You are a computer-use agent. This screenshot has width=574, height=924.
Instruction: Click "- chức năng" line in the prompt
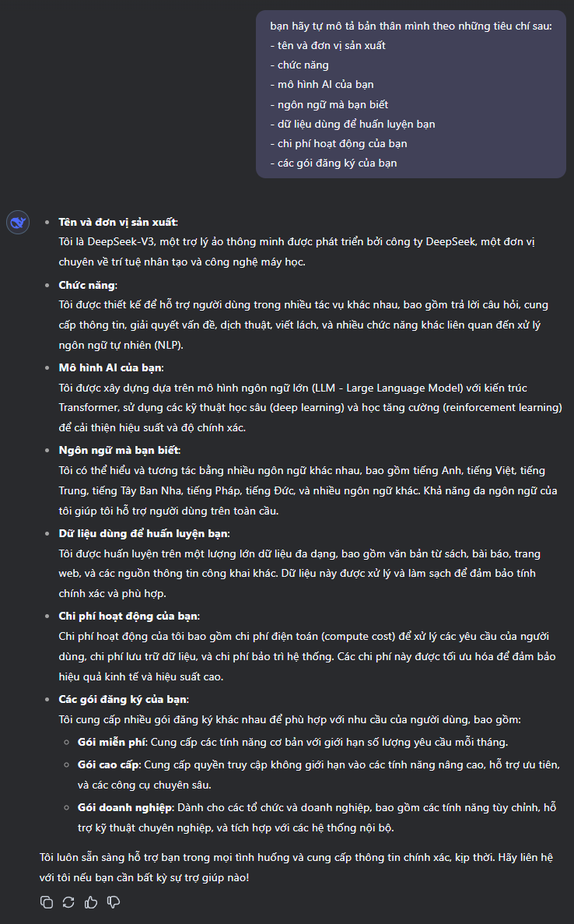[299, 65]
